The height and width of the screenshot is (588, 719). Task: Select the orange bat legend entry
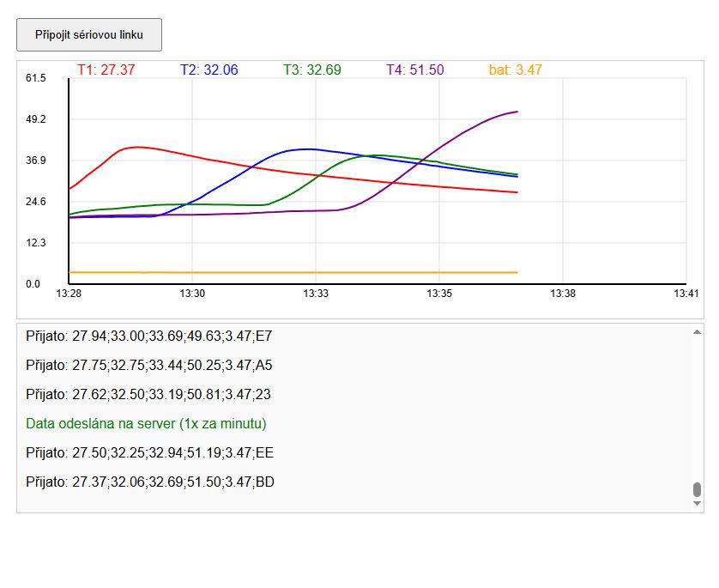coord(516,70)
